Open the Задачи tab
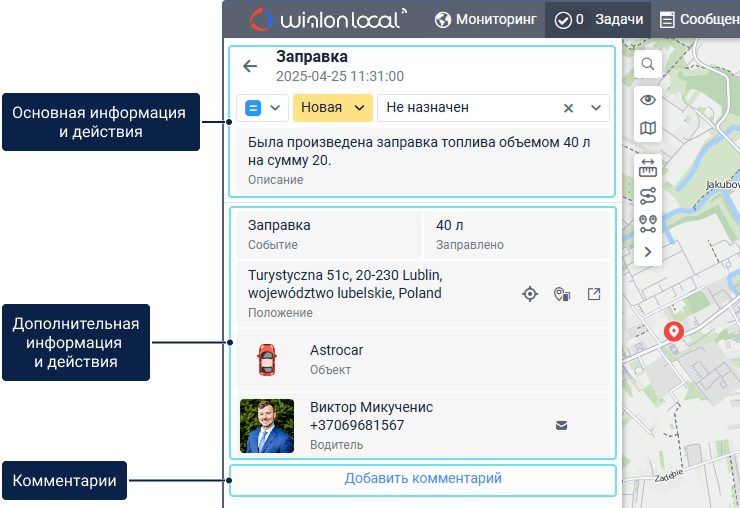 (598, 19)
